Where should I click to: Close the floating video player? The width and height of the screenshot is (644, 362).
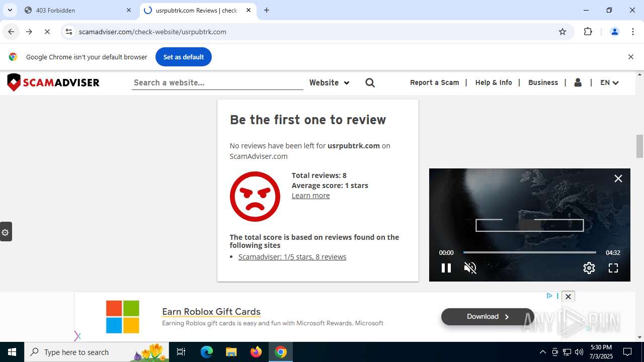pos(618,178)
